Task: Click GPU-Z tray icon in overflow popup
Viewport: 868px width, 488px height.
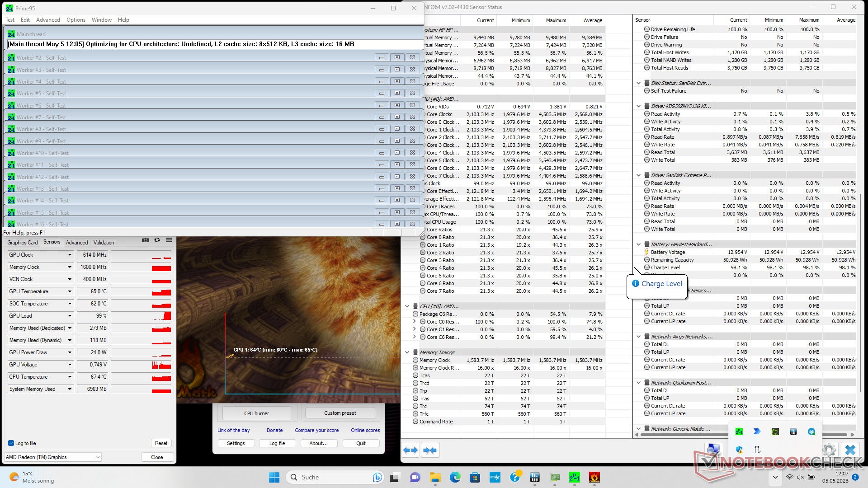Action: pos(775,432)
